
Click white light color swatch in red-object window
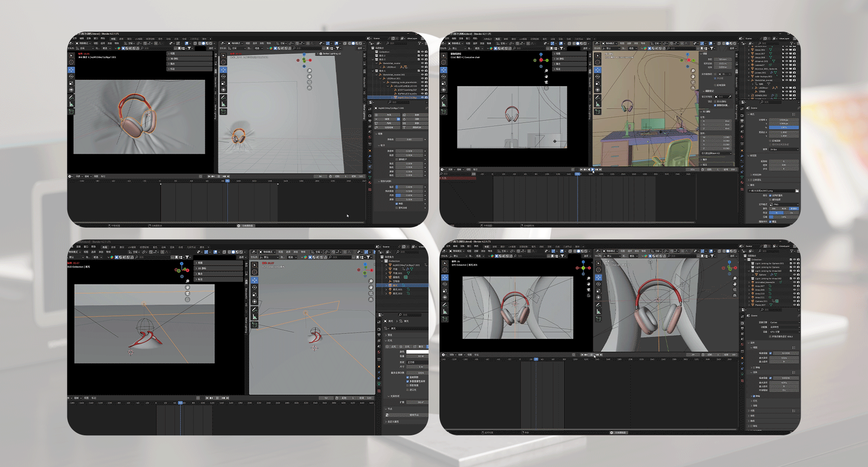[x=417, y=352]
